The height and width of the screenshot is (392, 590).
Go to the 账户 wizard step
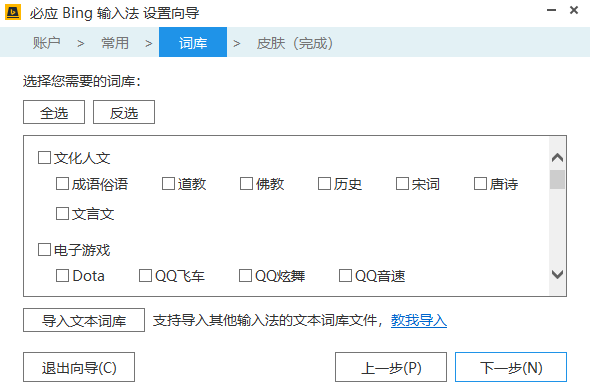point(47,43)
